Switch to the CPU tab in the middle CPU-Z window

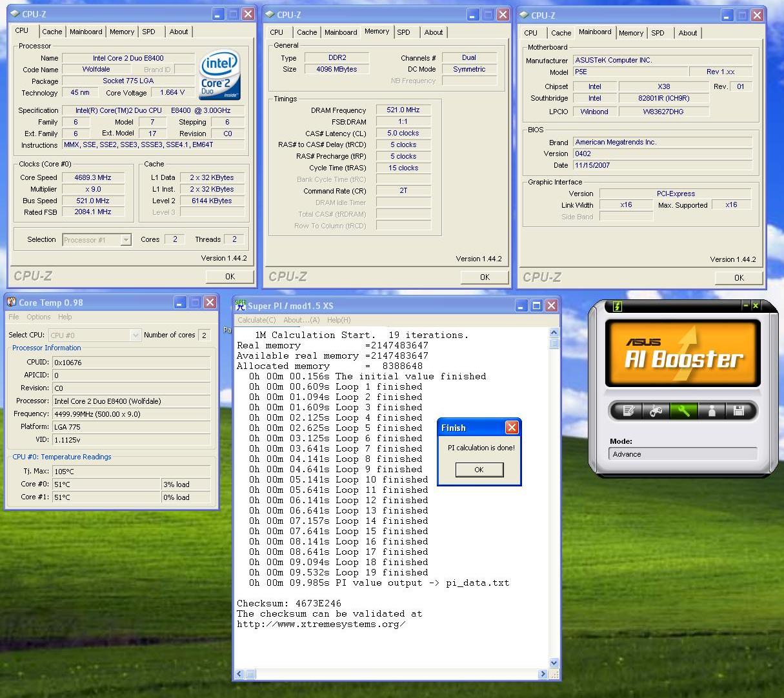pos(277,32)
